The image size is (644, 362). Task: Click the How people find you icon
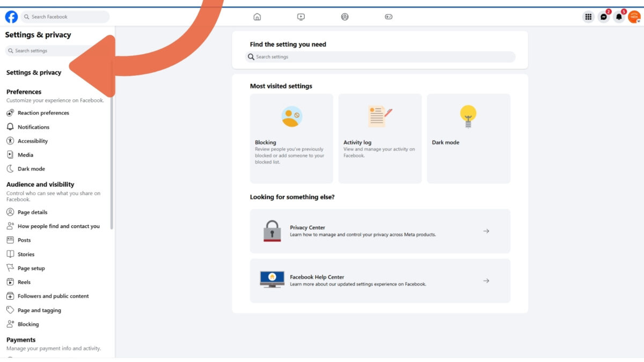tap(10, 226)
